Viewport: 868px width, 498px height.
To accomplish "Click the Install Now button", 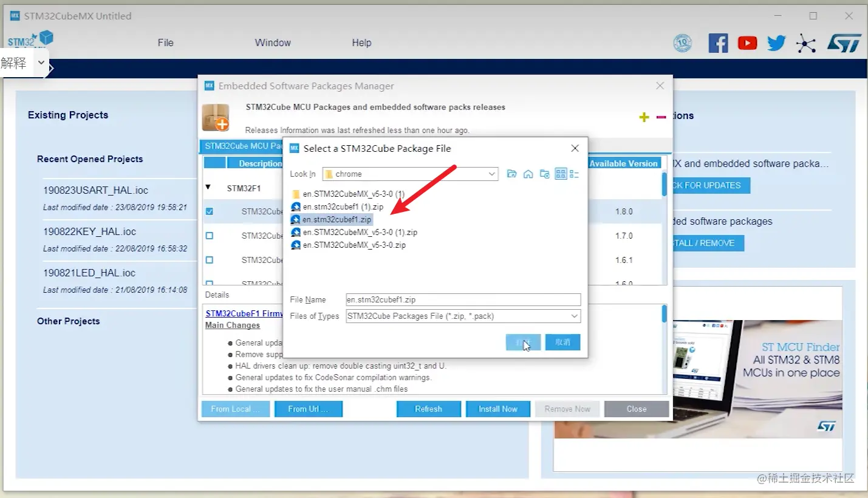I will (498, 409).
